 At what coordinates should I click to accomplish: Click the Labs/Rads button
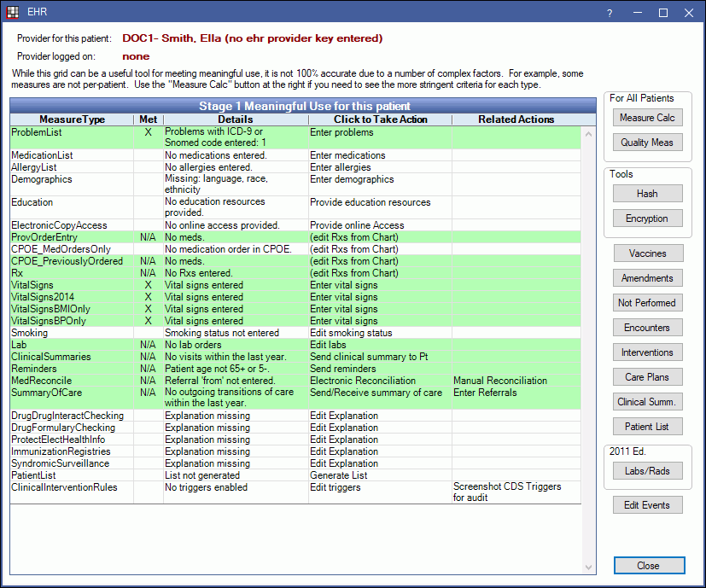pyautogui.click(x=647, y=470)
